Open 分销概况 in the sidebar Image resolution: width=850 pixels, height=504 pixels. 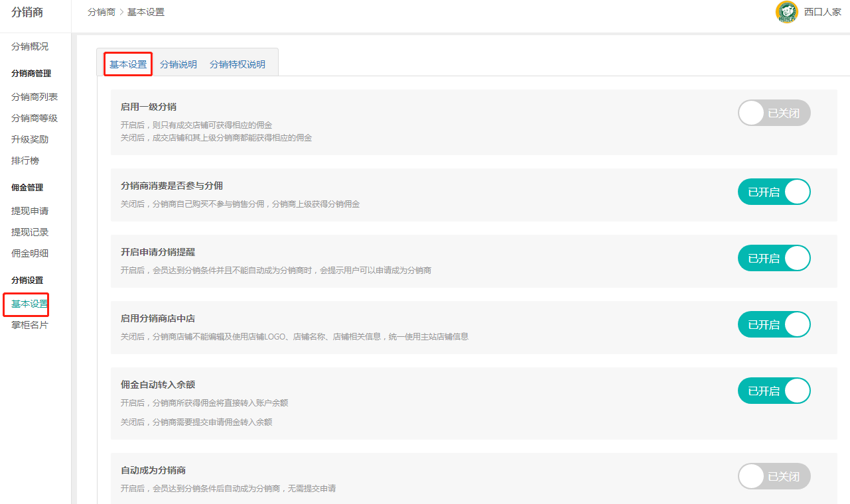pos(30,46)
